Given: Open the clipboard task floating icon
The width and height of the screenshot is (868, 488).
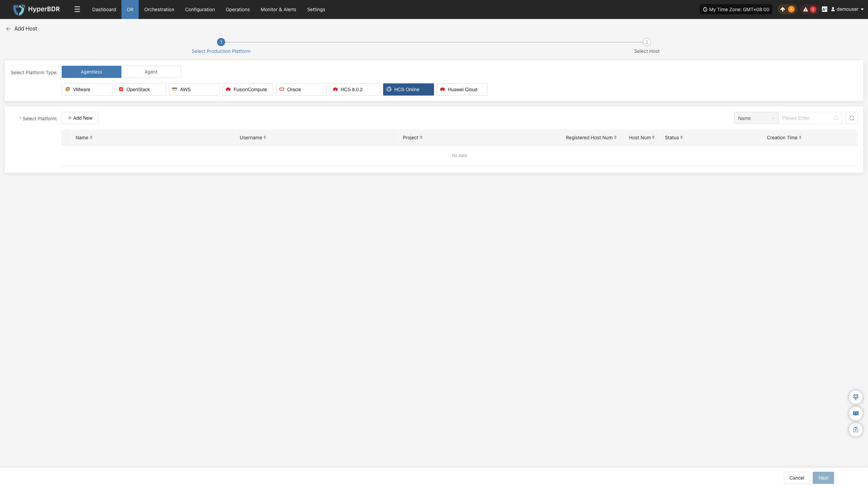Looking at the screenshot, I should pyautogui.click(x=855, y=430).
